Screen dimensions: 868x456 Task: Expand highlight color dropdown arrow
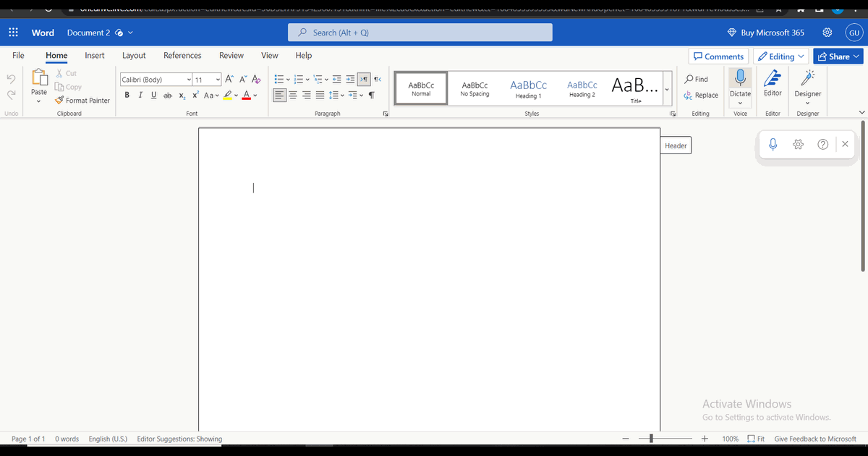pyautogui.click(x=237, y=95)
